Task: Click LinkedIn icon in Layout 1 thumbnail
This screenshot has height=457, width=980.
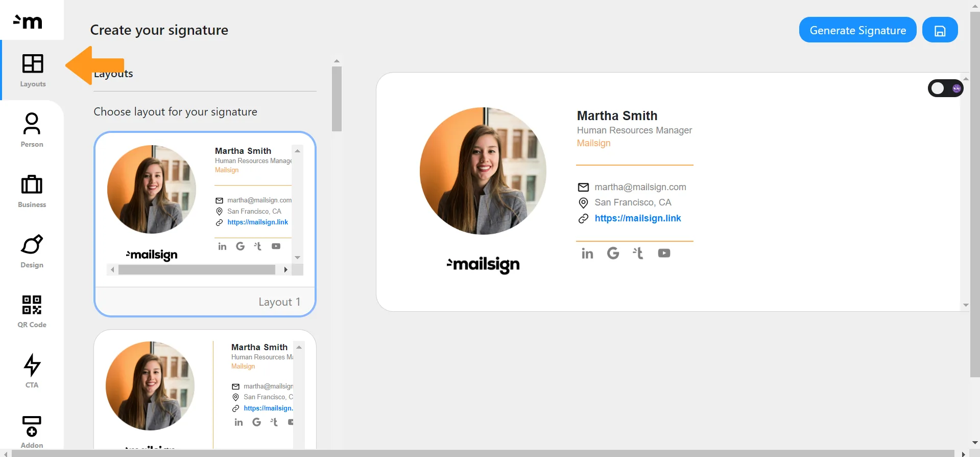Action: coord(222,246)
